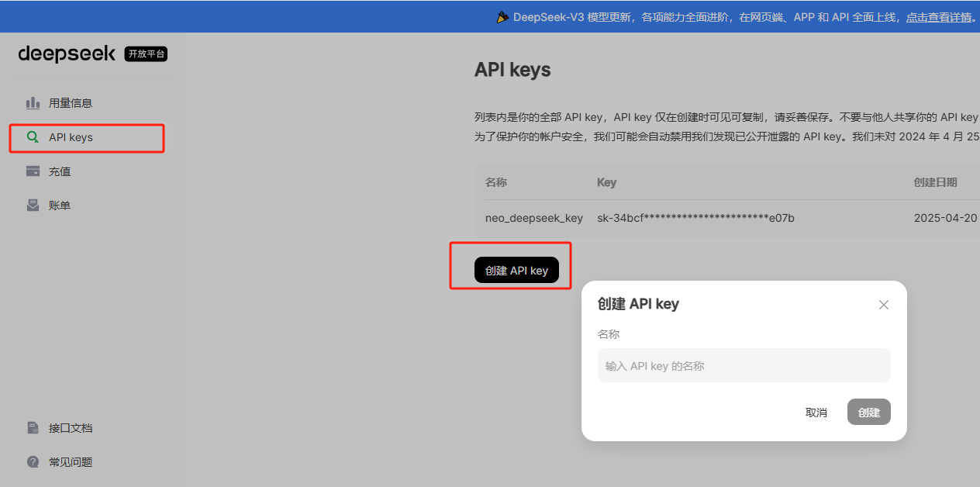Click the API keys page heading
The image size is (980, 487).
click(x=512, y=70)
